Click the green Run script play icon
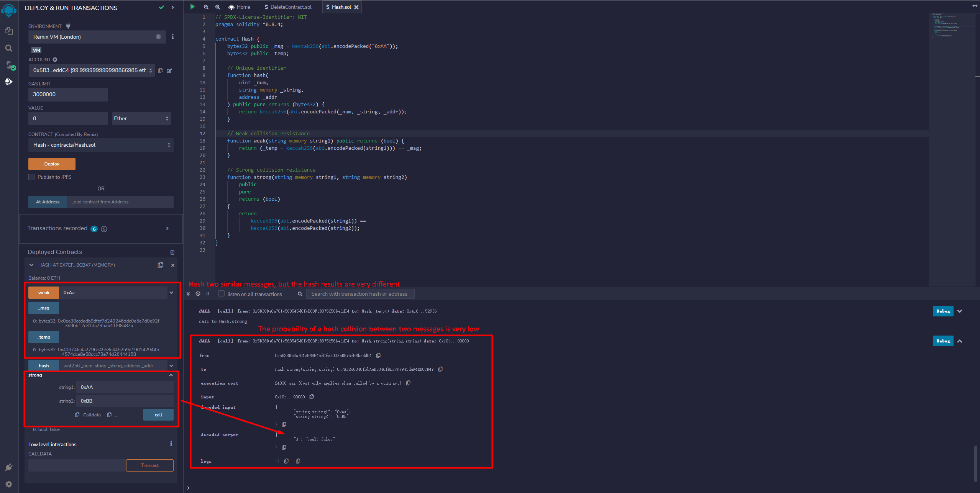This screenshot has width=980, height=493. tap(192, 7)
